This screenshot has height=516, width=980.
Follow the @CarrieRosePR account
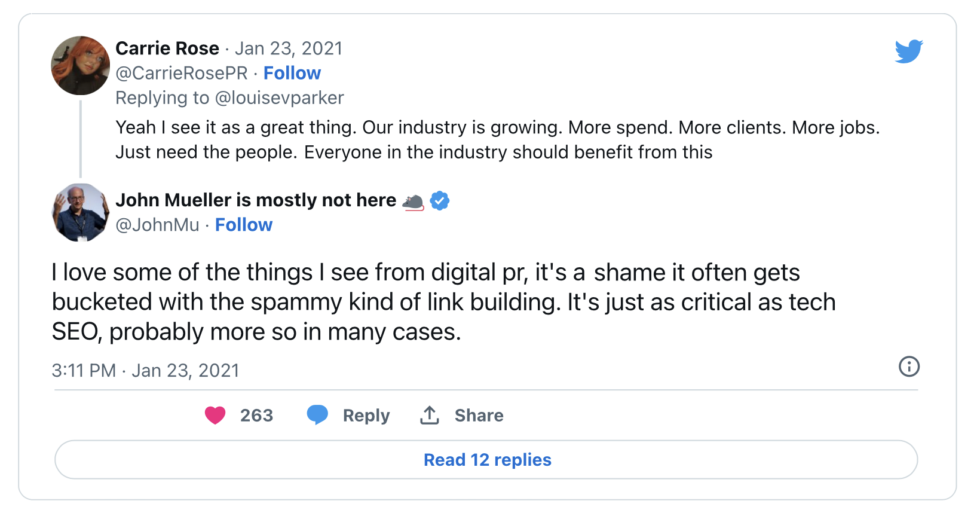(292, 73)
